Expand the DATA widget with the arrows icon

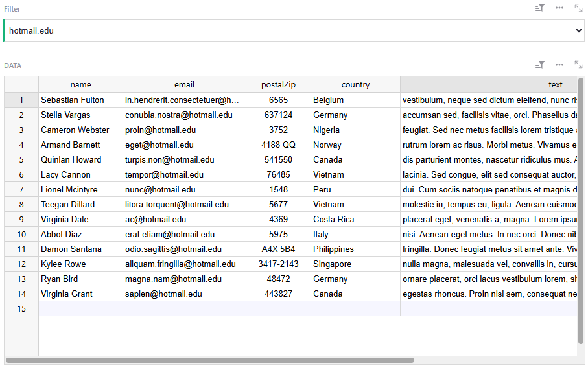tap(578, 65)
